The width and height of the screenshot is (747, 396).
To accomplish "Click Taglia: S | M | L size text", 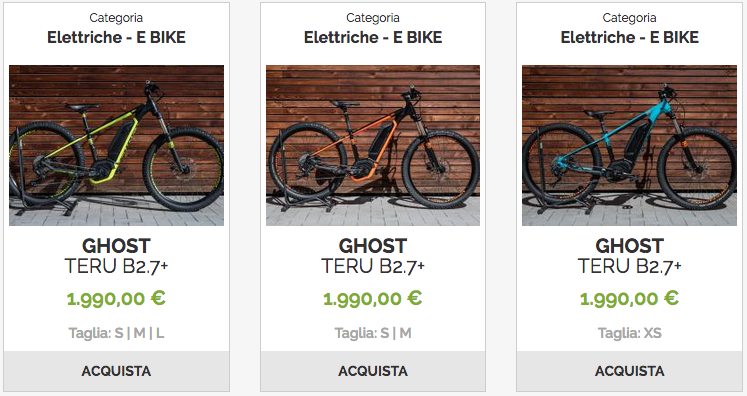I will coord(116,333).
